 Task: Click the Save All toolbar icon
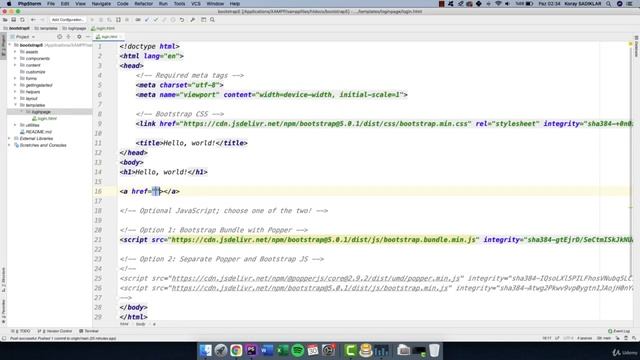[13, 20]
